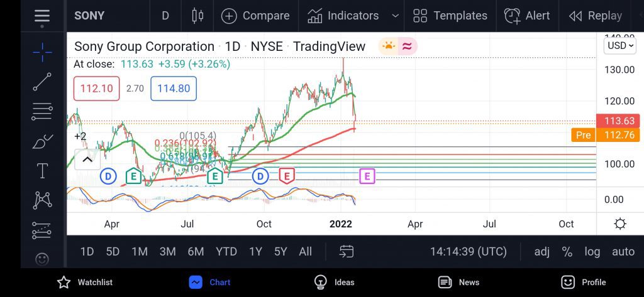Screen dimensions: 644x297
Task: Open the Indicators dialog
Action: 343,16
